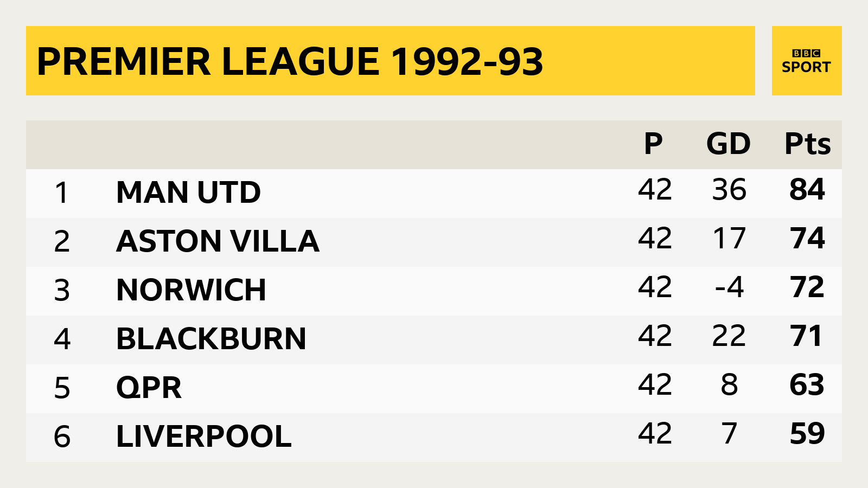Click the MAN UTD team name
Screen dimensions: 868x488
tap(188, 192)
